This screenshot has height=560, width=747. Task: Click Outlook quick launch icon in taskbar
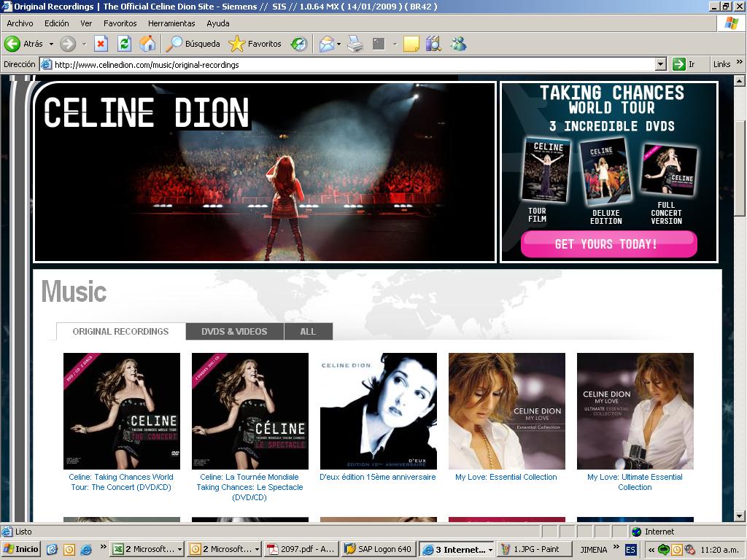click(x=69, y=549)
